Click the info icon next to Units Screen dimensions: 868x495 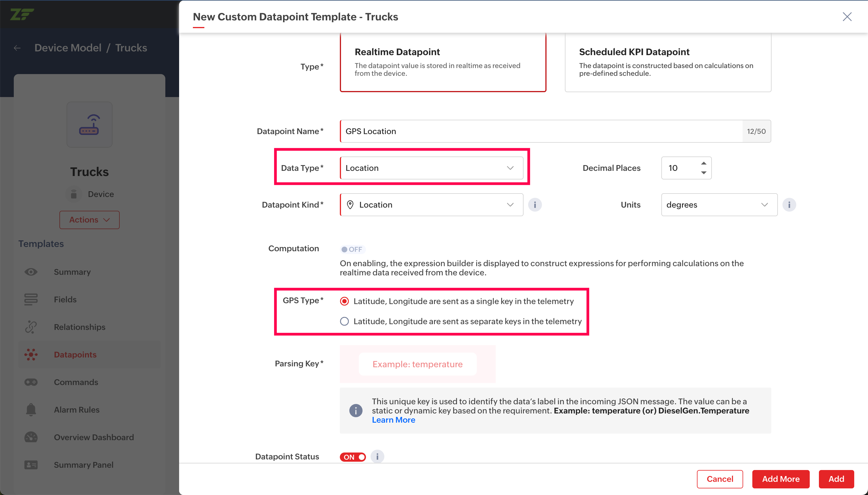coord(789,205)
